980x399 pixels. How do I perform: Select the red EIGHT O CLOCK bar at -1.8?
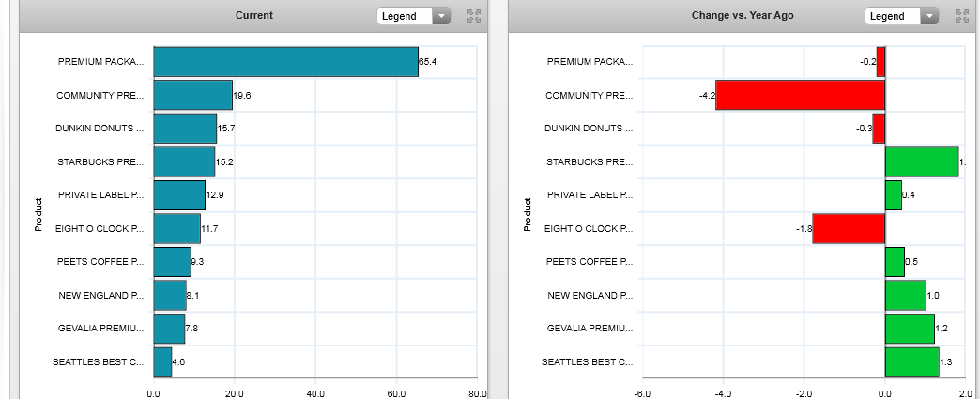coord(848,228)
